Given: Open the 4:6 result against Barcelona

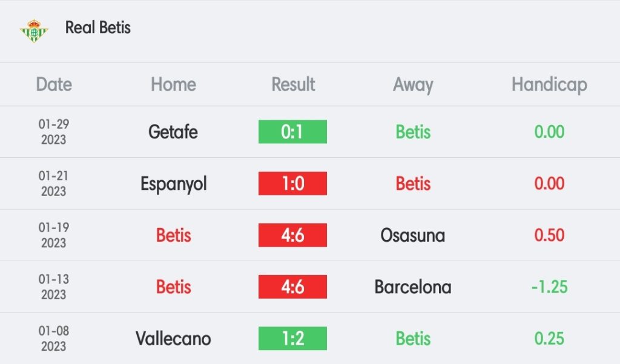Looking at the screenshot, I should tap(292, 287).
